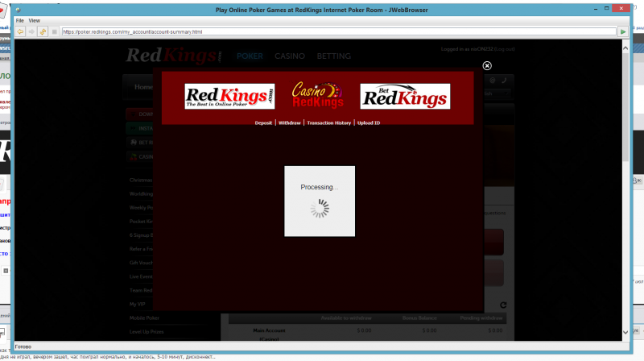Click the Casino RedKings logo
The image size is (644, 361).
[x=317, y=95]
